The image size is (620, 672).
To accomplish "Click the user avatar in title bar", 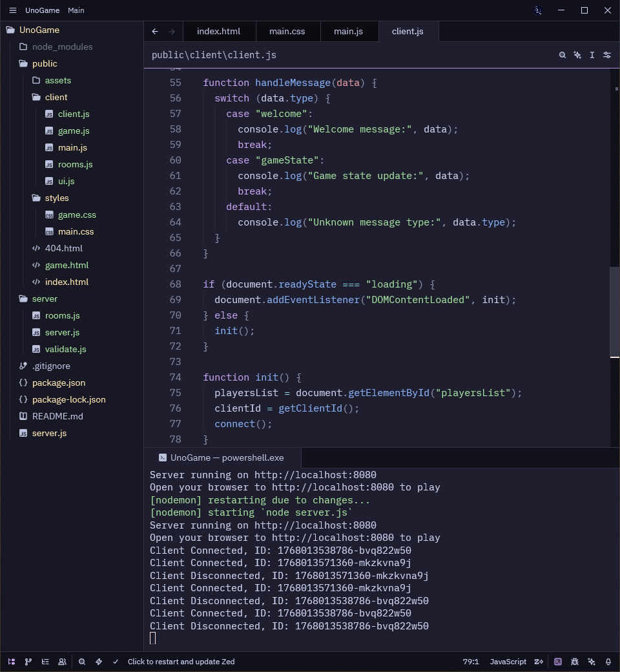I will click(539, 10).
